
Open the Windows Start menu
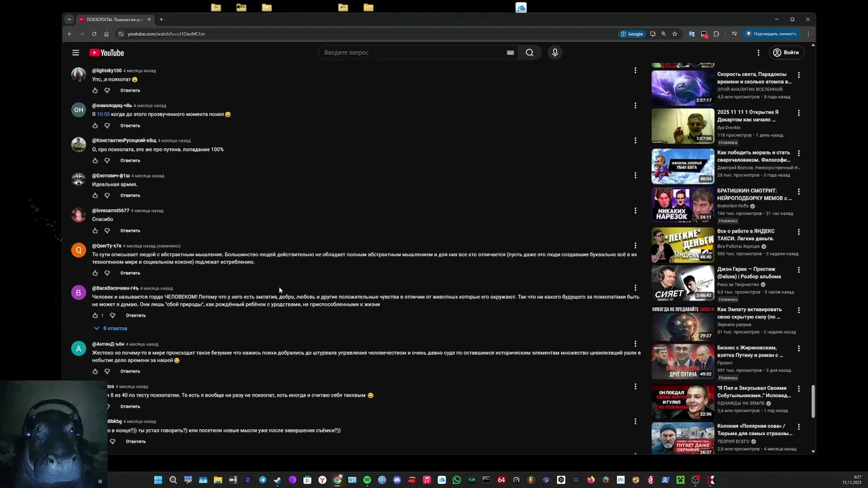(x=158, y=480)
